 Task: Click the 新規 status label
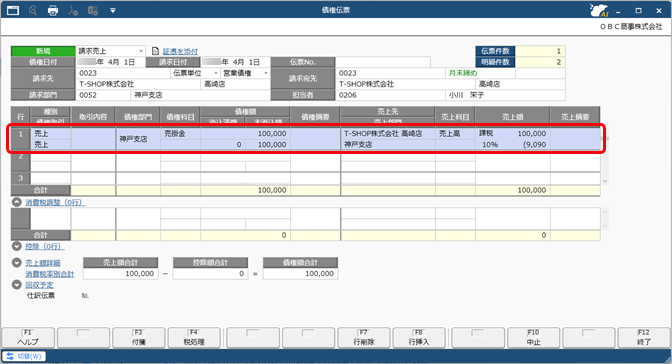point(43,51)
